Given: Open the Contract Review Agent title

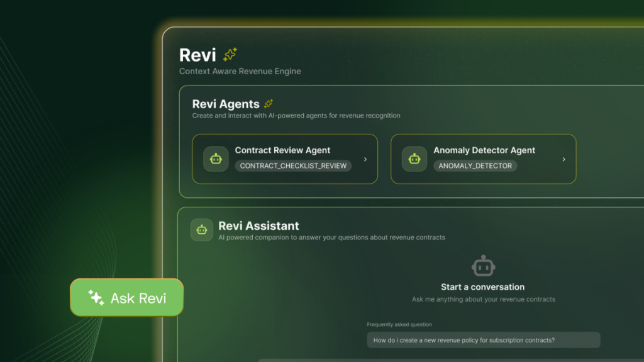Looking at the screenshot, I should pyautogui.click(x=282, y=150).
